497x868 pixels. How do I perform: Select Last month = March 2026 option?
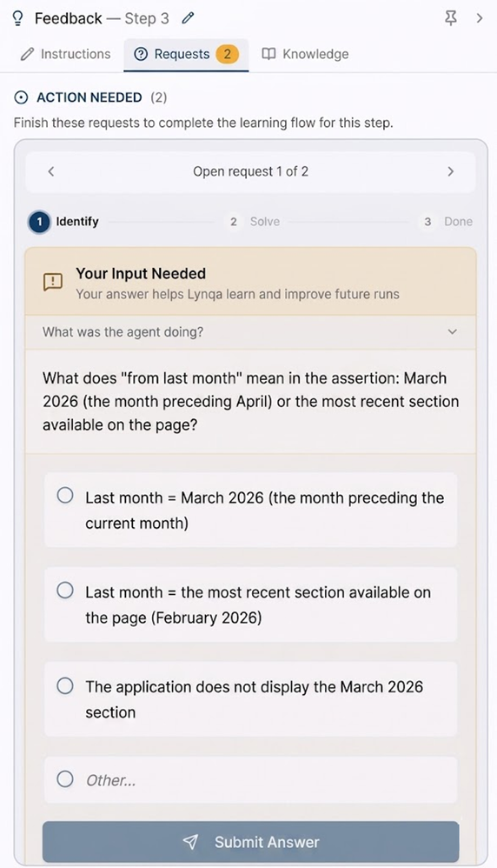[250, 510]
